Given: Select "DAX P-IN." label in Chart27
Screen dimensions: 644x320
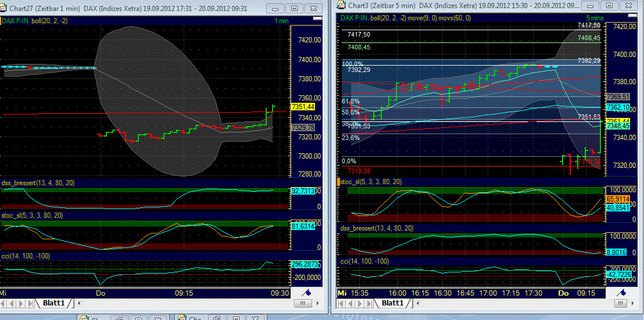Looking at the screenshot, I should pos(16,21).
